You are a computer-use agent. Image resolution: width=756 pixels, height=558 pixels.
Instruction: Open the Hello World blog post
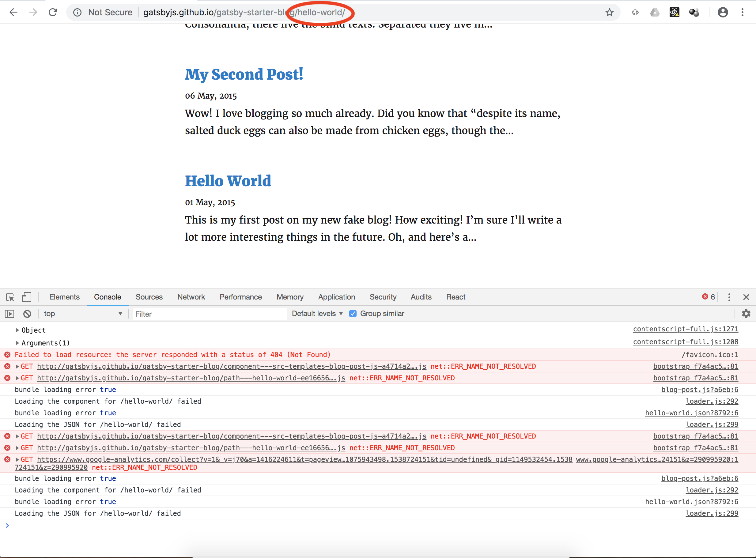coord(228,181)
